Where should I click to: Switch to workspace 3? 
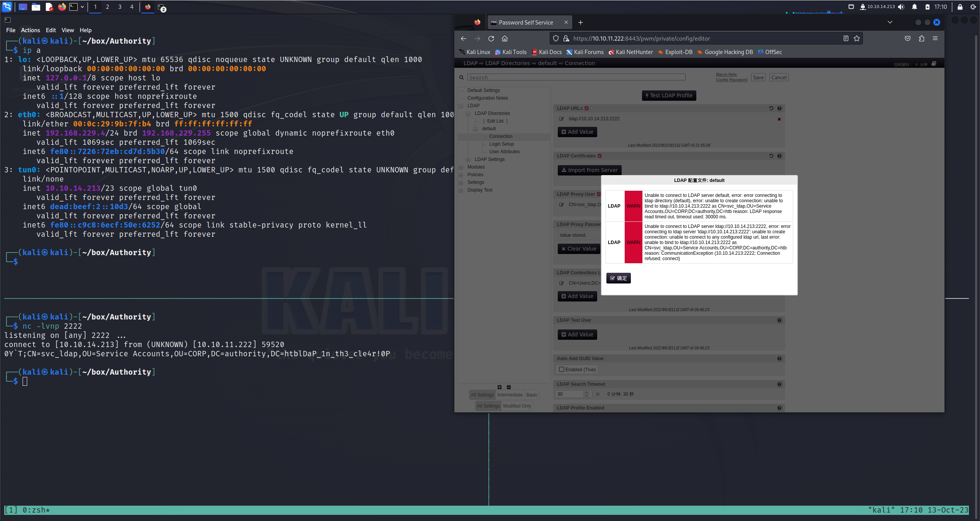click(x=120, y=7)
